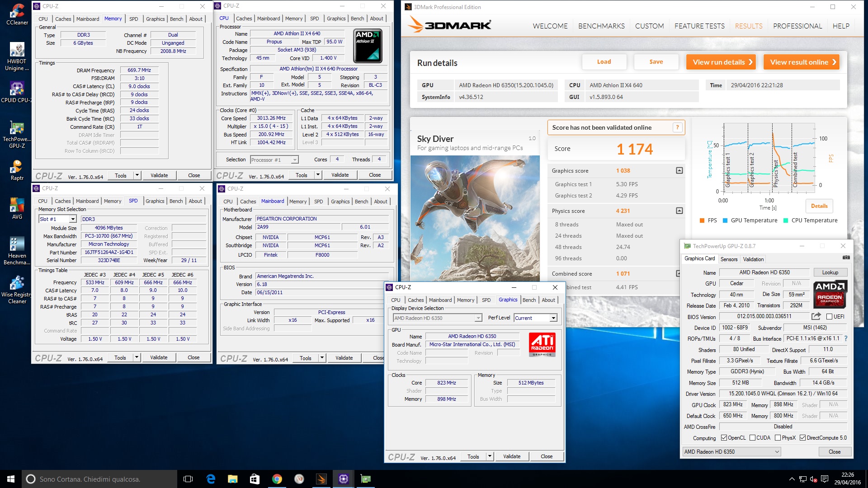Click Sky Diver benchmark thumbnail

(475, 218)
